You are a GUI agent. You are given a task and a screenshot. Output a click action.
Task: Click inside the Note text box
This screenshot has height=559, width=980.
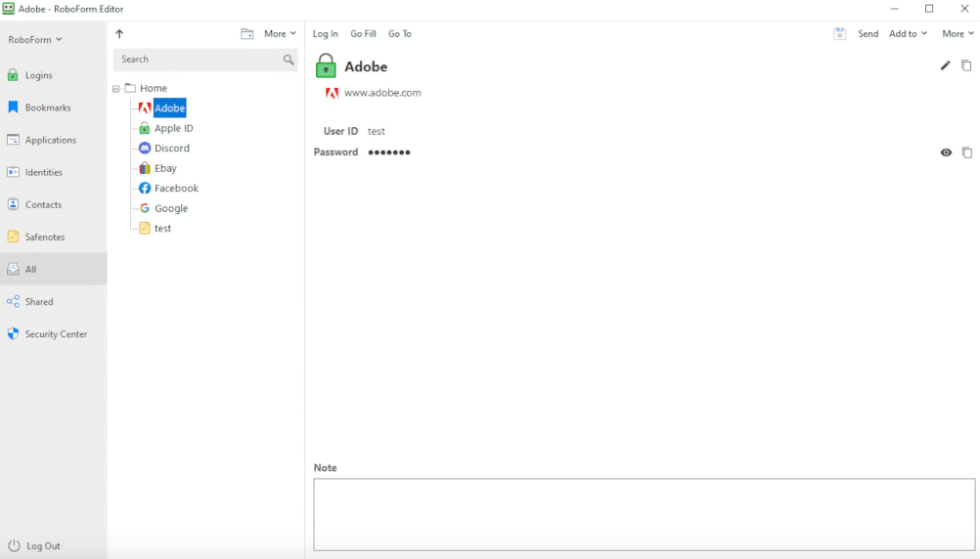[x=644, y=515]
